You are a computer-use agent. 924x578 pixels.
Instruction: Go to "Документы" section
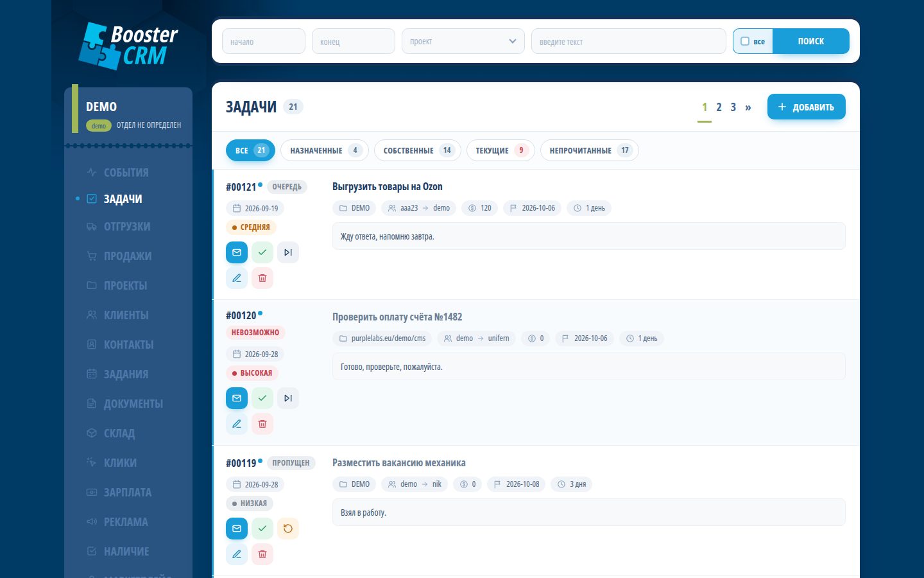[125, 404]
